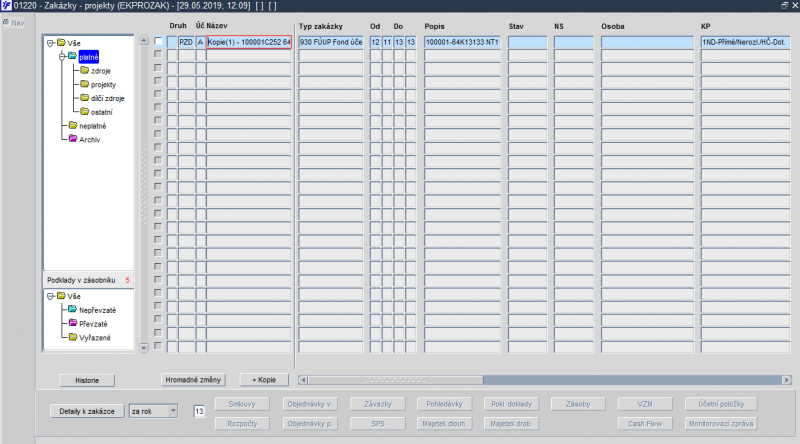Screen dimensions: 800x444
Task: Select the Archiv folder icon
Action: click(72, 139)
